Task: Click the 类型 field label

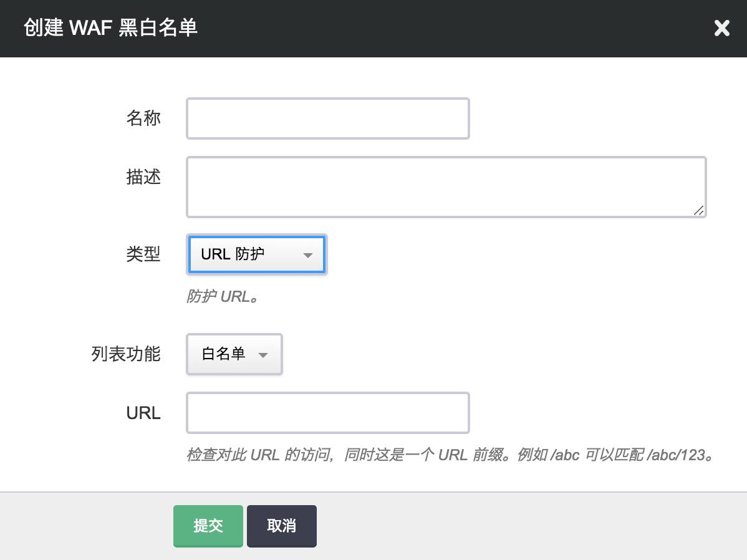Action: (143, 254)
